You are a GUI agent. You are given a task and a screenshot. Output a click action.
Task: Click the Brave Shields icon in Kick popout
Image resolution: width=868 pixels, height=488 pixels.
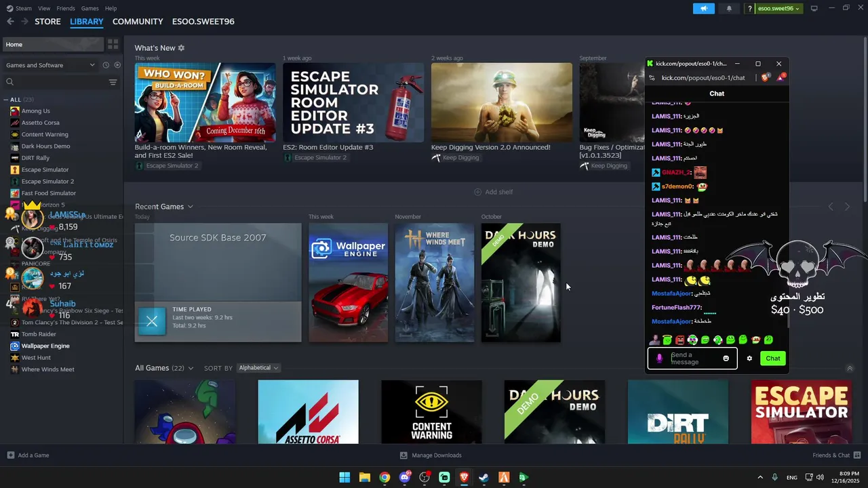[x=766, y=78]
